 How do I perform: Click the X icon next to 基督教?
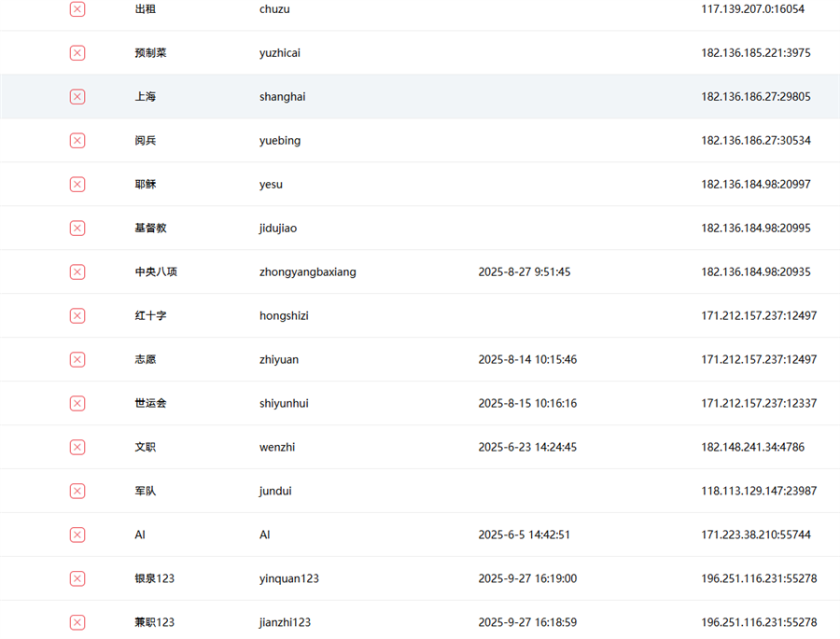77,229
